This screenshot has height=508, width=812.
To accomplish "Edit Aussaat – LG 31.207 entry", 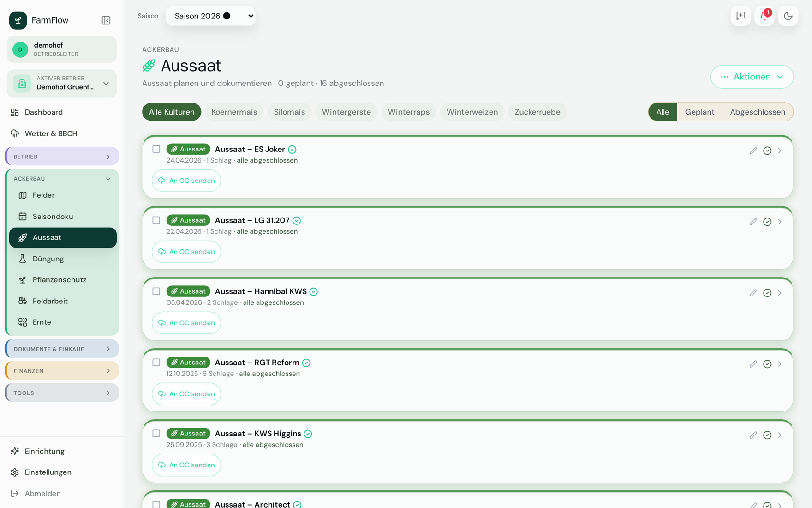I will 753,222.
